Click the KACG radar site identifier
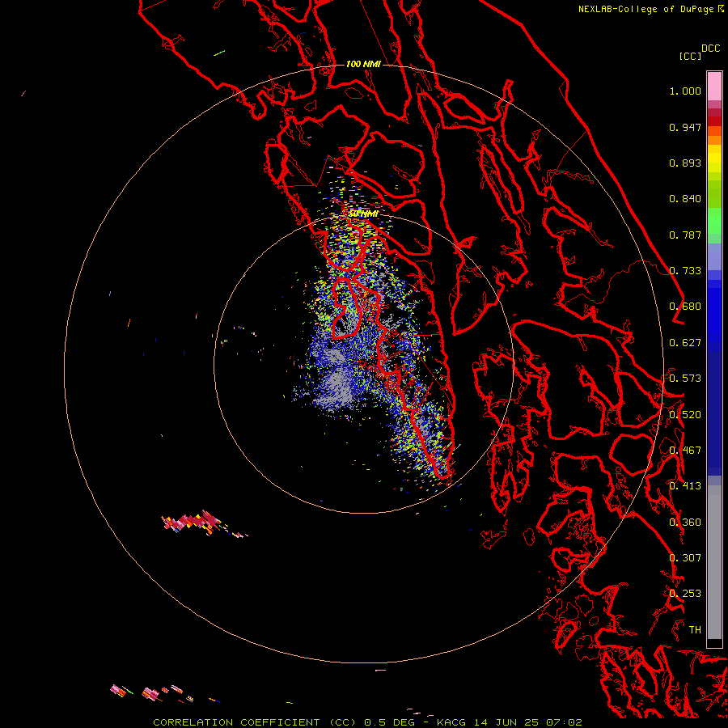Screen dimensions: 728x728 pyautogui.click(x=451, y=722)
